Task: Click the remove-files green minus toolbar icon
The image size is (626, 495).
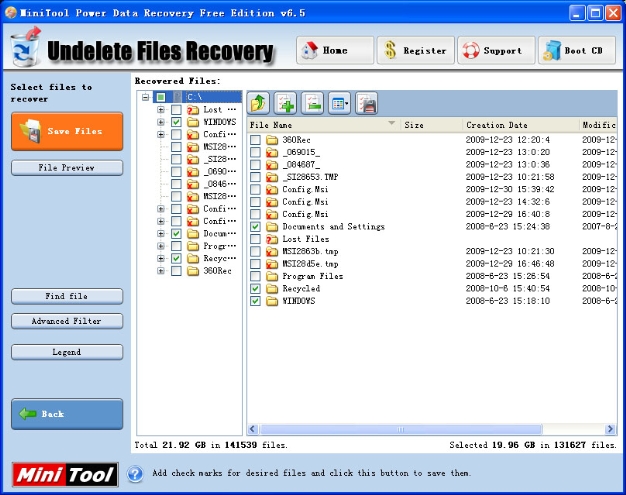Action: 312,103
